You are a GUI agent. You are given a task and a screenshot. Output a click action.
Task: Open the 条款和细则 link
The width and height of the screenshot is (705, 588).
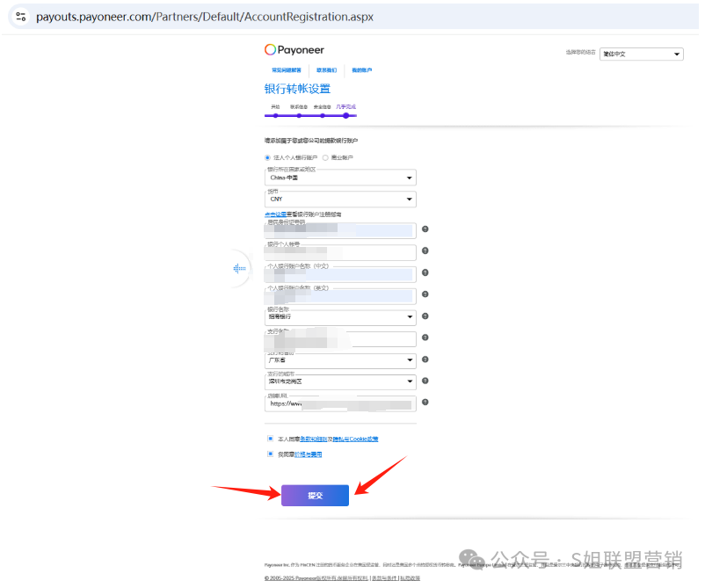(x=314, y=439)
